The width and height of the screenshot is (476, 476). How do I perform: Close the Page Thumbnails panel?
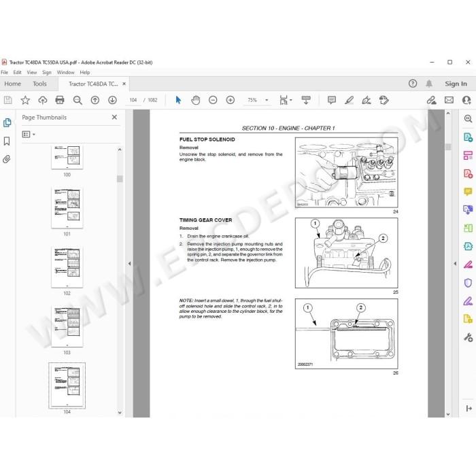click(x=114, y=117)
